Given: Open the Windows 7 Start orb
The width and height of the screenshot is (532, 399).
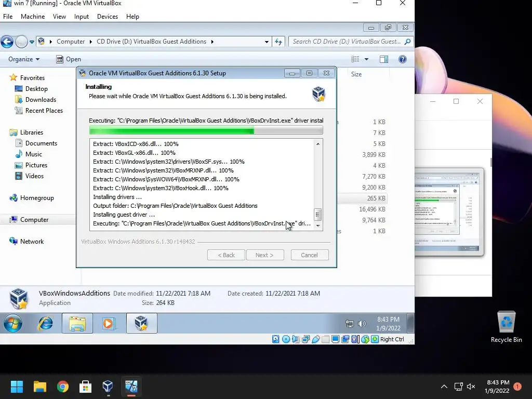Looking at the screenshot, I should coord(13,323).
